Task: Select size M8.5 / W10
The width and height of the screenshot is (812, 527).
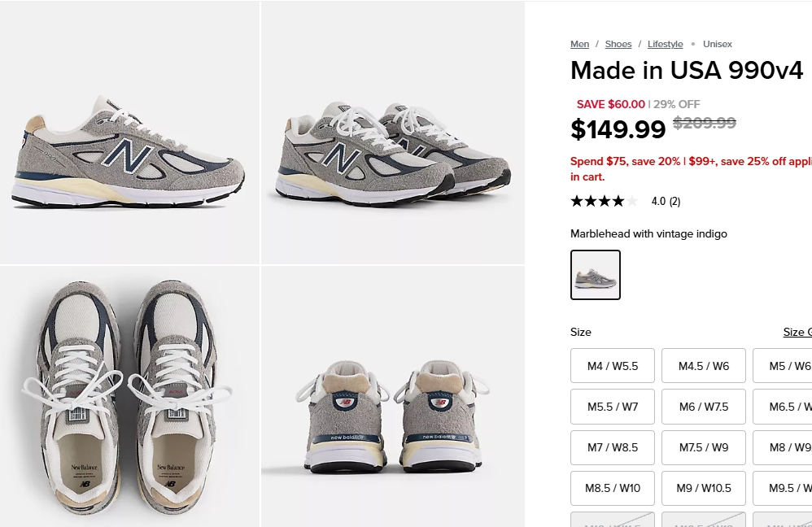Action: pos(613,488)
